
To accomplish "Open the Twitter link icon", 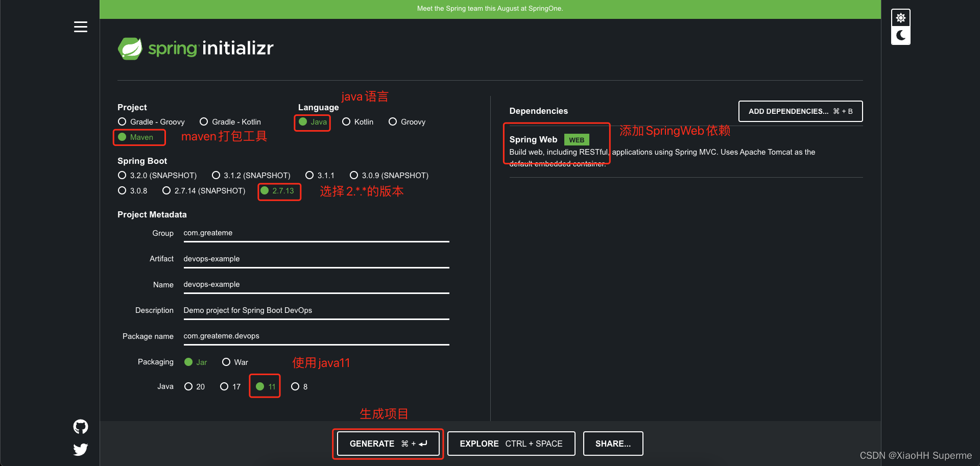I will [81, 449].
